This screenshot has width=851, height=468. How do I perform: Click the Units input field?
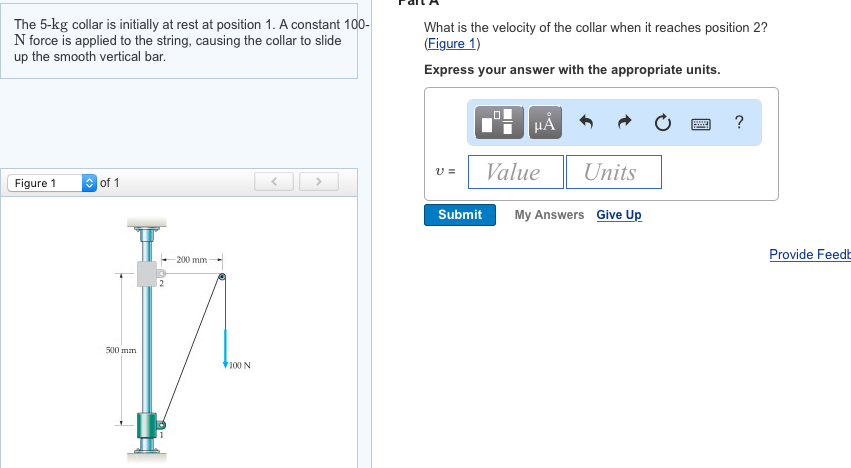612,172
